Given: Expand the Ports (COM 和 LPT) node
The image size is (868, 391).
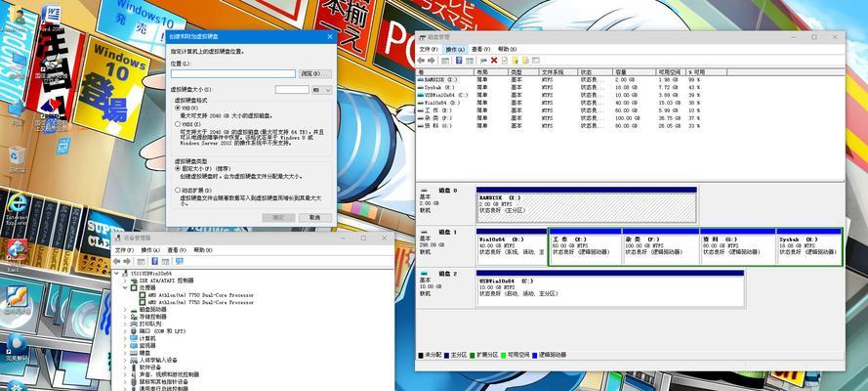Looking at the screenshot, I should click(125, 331).
